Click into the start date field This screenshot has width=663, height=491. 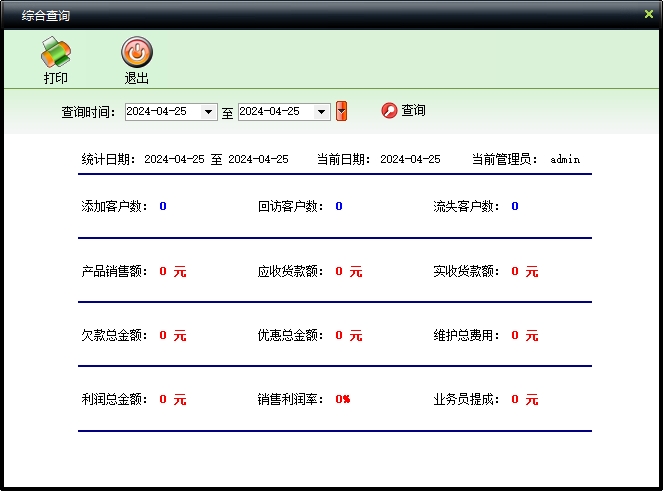(163, 112)
